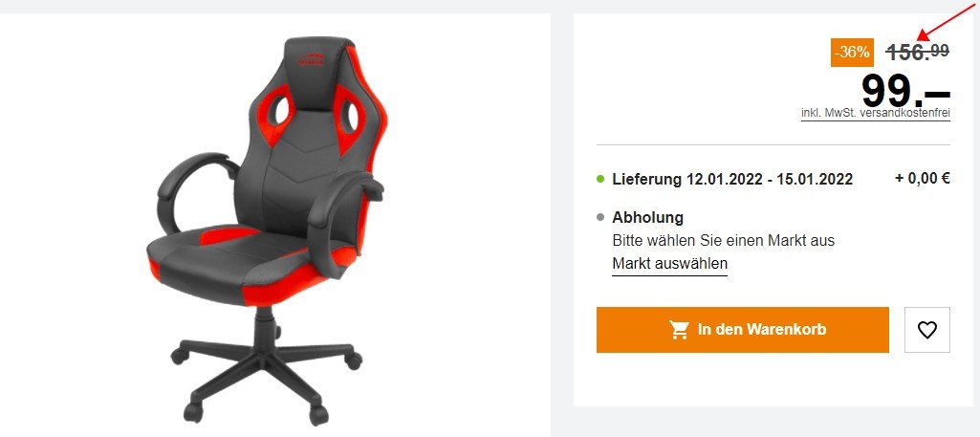
Task: Click the text Bitte wählen Sie einen Markt aus
Action: (723, 240)
